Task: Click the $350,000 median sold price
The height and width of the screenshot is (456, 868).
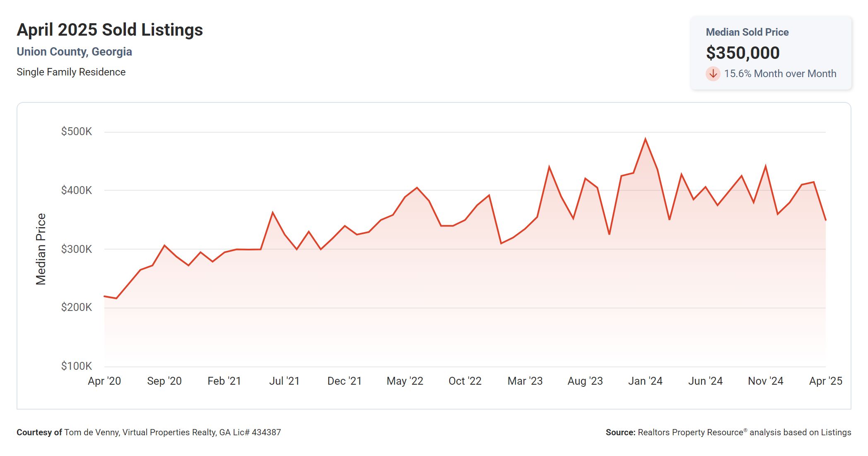Action: pyautogui.click(x=743, y=53)
